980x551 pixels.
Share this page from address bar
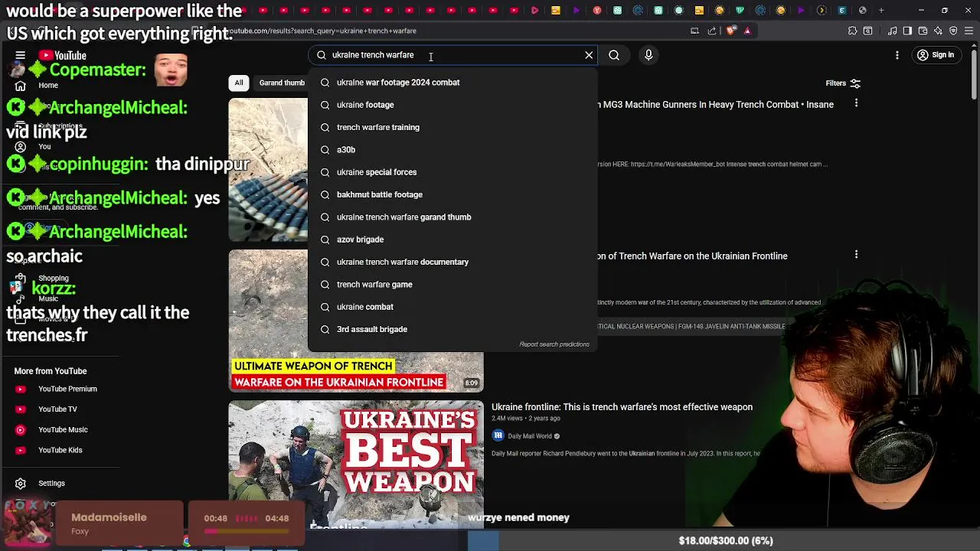click(x=712, y=31)
